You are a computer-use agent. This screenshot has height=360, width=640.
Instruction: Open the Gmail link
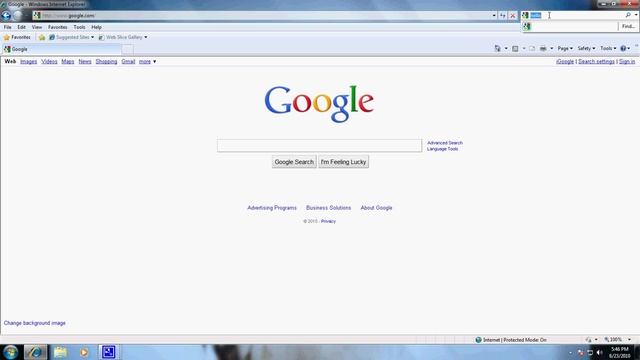[x=128, y=62]
